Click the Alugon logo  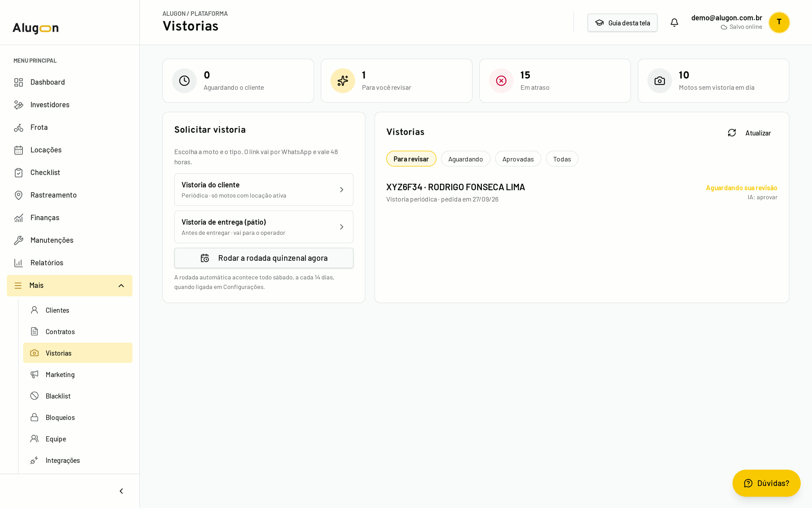coord(36,28)
